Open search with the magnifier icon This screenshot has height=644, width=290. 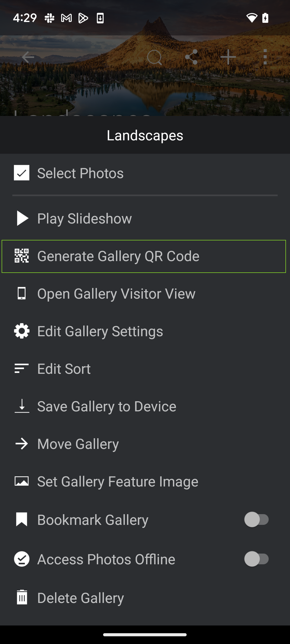(x=155, y=57)
